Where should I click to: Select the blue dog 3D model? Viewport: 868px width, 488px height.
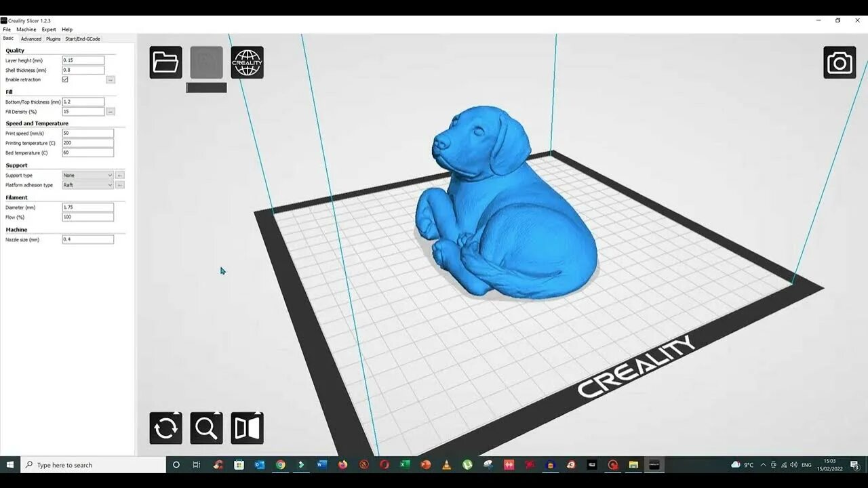tap(505, 203)
